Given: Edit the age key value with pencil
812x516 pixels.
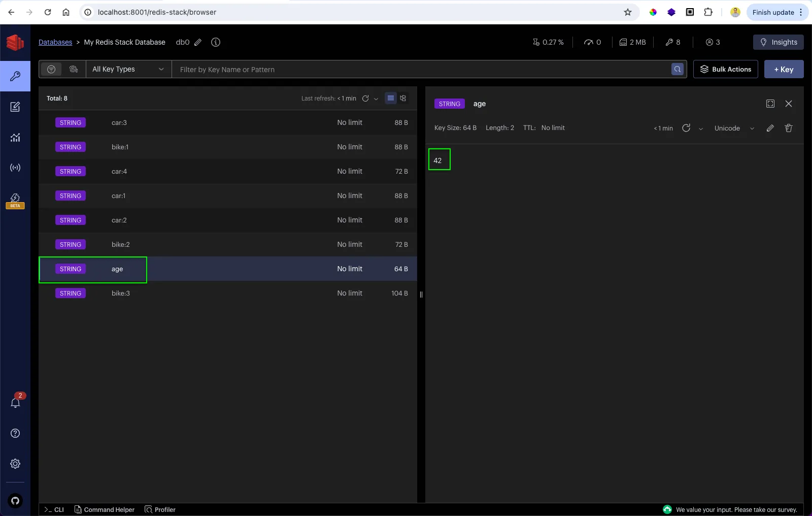Looking at the screenshot, I should pyautogui.click(x=770, y=128).
